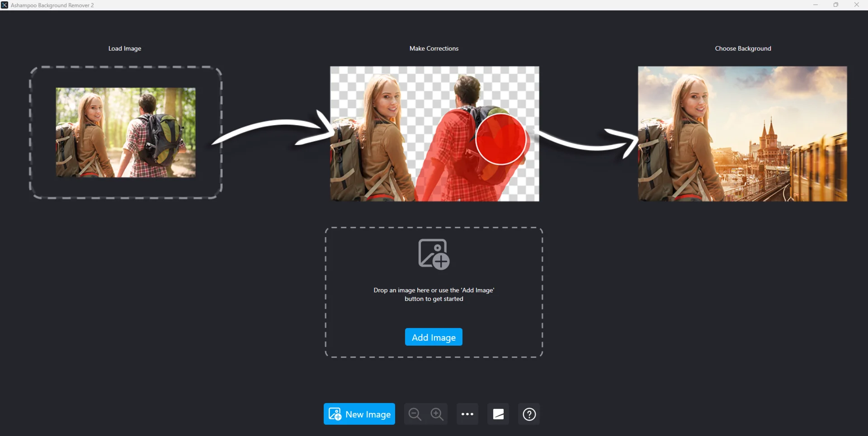Viewport: 868px width, 436px height.
Task: Select the forest hikers thumbnail
Action: [x=126, y=132]
